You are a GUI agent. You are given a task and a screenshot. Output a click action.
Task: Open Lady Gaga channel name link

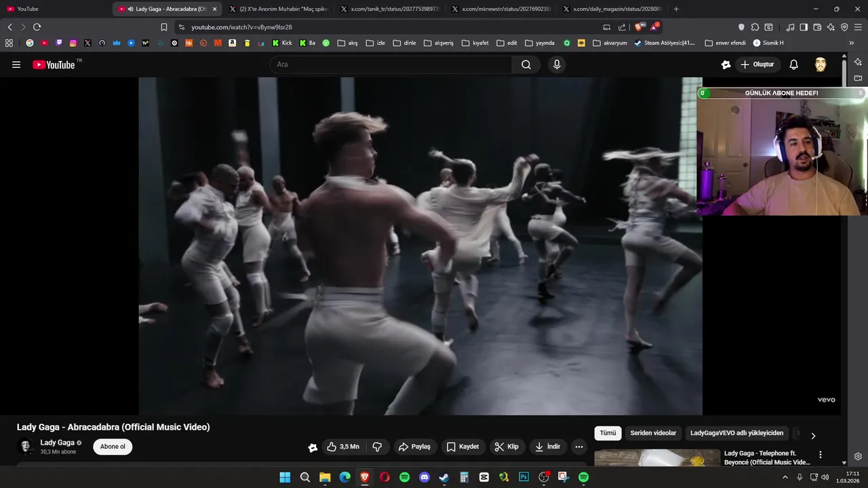pos(57,443)
